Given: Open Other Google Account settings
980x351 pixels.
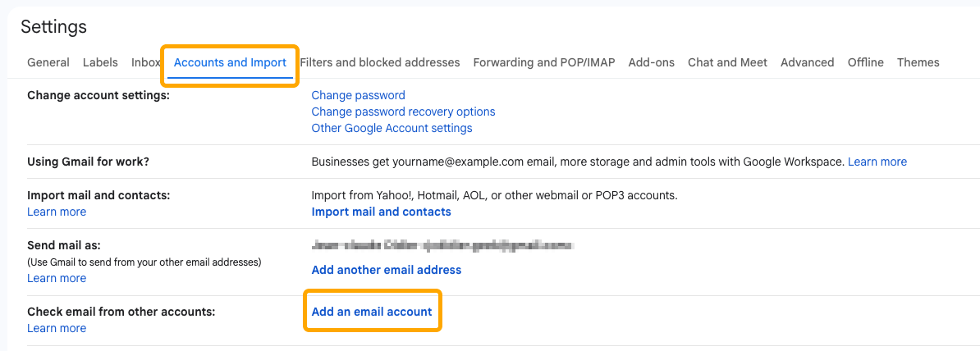Looking at the screenshot, I should [x=392, y=128].
